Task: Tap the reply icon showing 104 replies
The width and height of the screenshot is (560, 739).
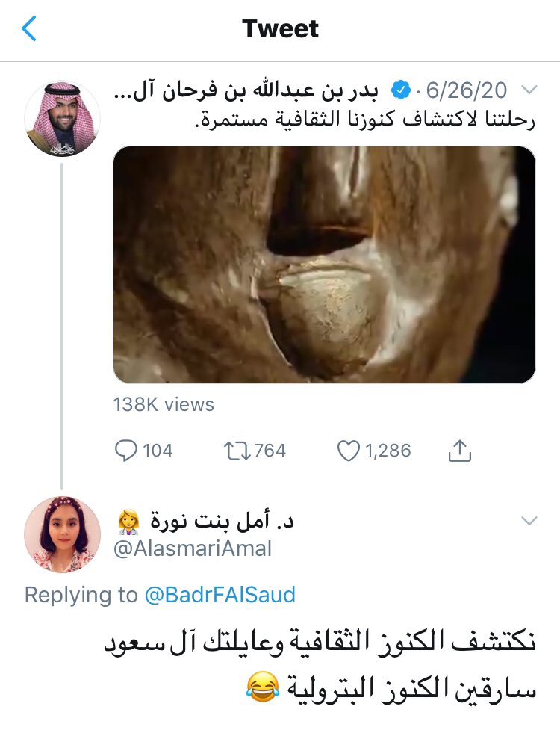Action: (126, 451)
